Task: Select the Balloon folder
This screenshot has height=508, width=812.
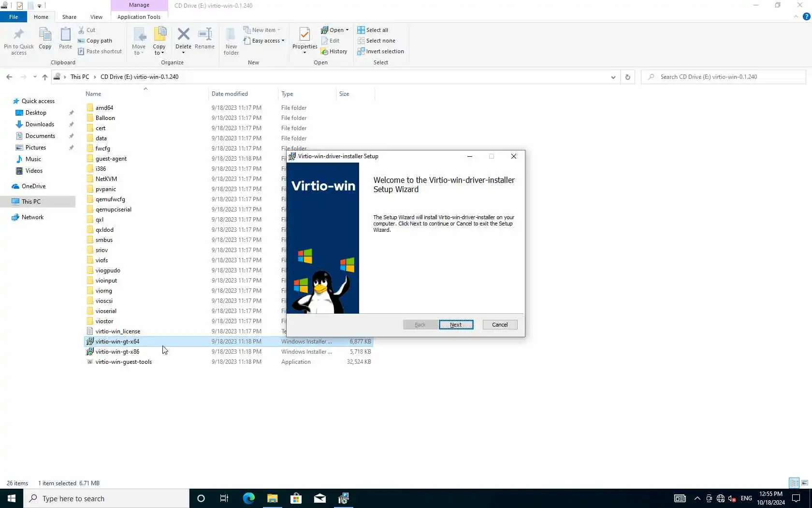Action: point(105,118)
